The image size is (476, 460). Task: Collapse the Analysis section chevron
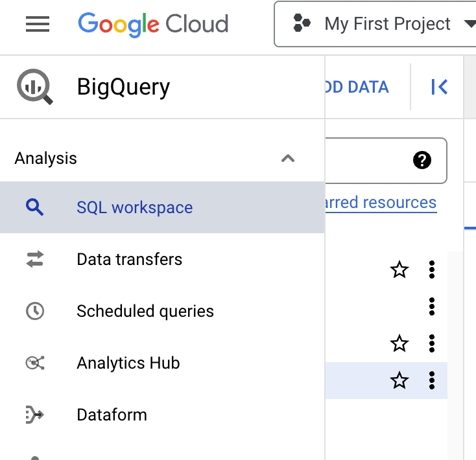288,159
